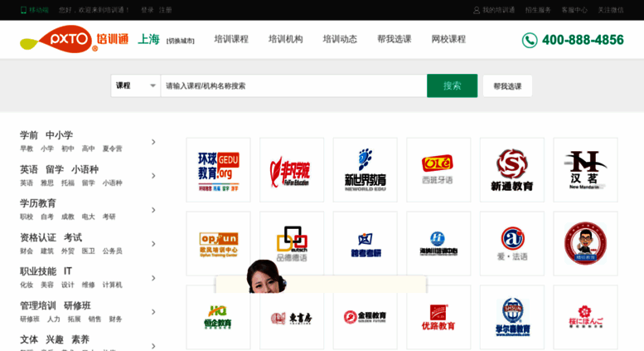Click the 注册 link
Viewport: 644px width, 351px height.
click(x=165, y=10)
